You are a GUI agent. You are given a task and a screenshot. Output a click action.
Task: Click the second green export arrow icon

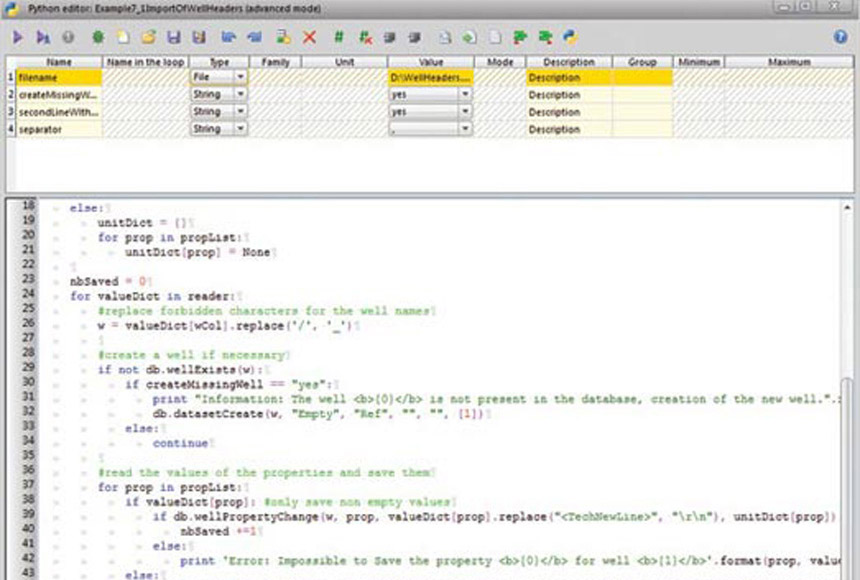(x=545, y=37)
